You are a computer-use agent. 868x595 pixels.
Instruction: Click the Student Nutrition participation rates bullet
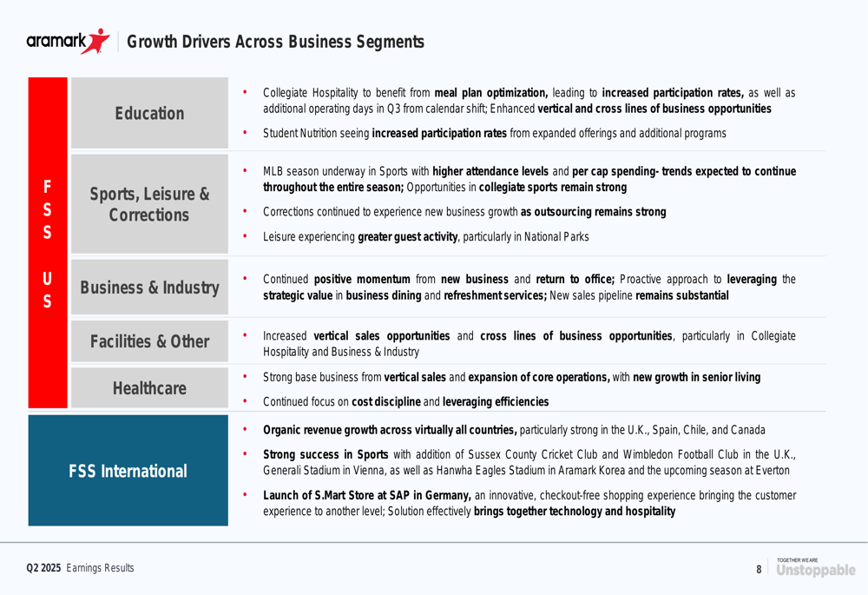pyautogui.click(x=495, y=133)
